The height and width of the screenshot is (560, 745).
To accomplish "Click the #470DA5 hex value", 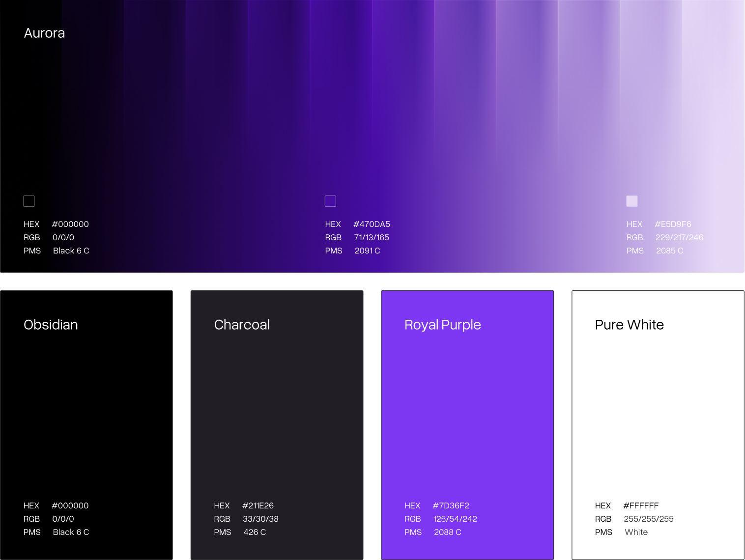I will 372,224.
